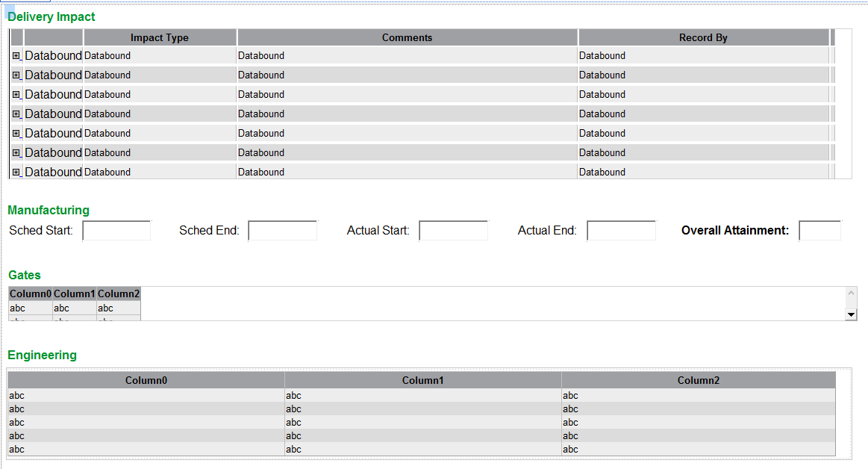Focus the Actual Start text box
The height and width of the screenshot is (469, 868).
(x=453, y=231)
